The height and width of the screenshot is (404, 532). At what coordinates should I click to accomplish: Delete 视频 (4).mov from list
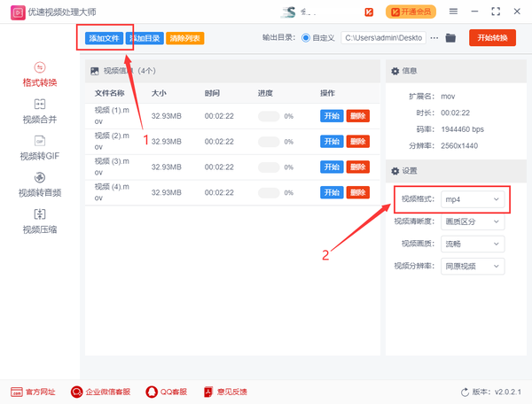click(358, 192)
